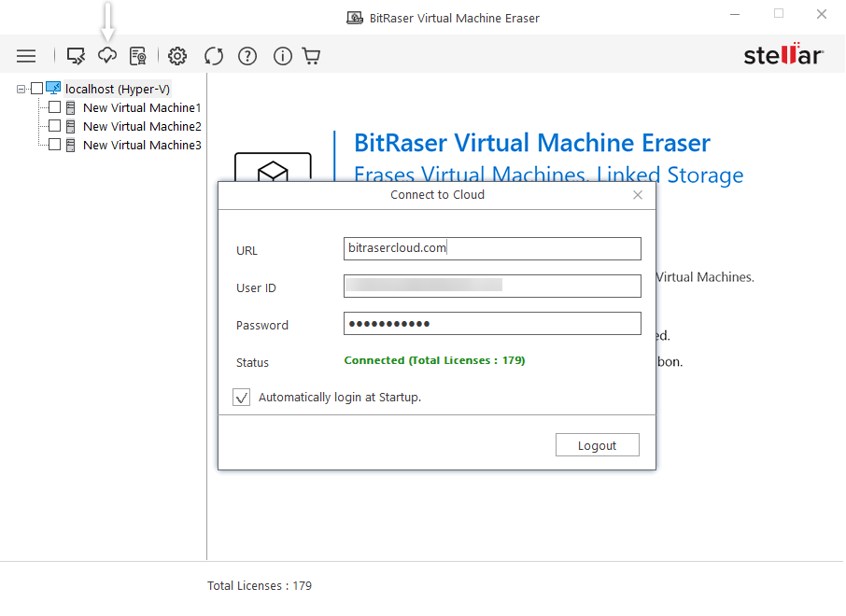846x616 pixels.
Task: Close the BitRaser application window
Action: [822, 14]
